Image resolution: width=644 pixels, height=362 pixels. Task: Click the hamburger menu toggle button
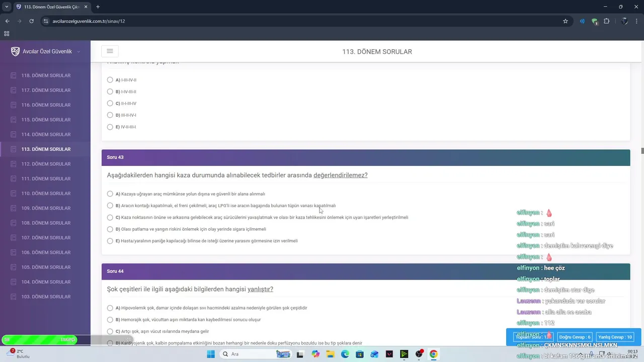110,51
